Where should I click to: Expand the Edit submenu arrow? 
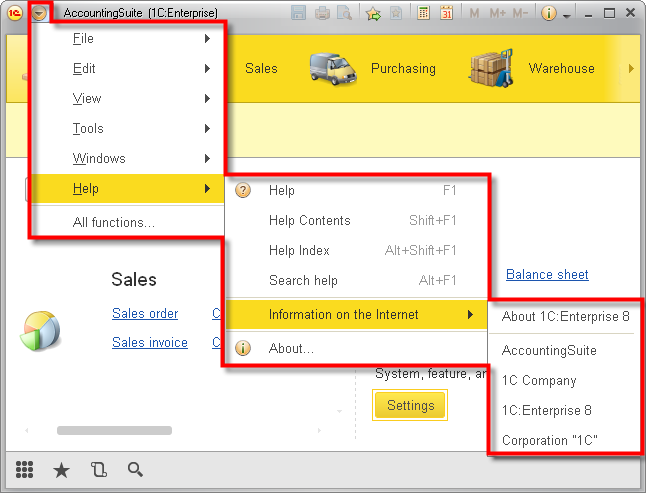click(207, 68)
